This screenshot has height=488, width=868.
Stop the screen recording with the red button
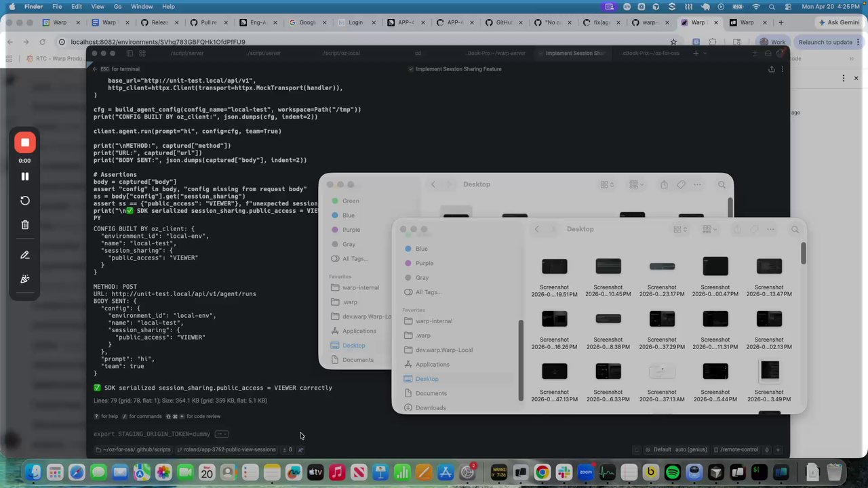(x=25, y=142)
